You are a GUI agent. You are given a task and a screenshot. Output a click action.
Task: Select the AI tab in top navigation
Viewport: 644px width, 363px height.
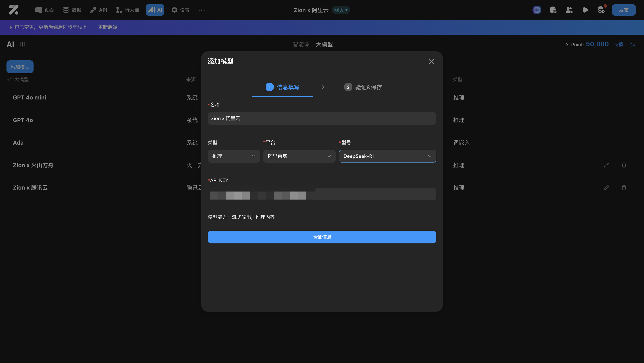[155, 10]
